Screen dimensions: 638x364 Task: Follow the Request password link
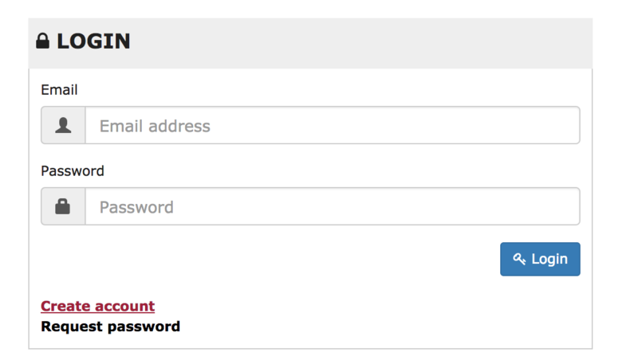click(110, 327)
